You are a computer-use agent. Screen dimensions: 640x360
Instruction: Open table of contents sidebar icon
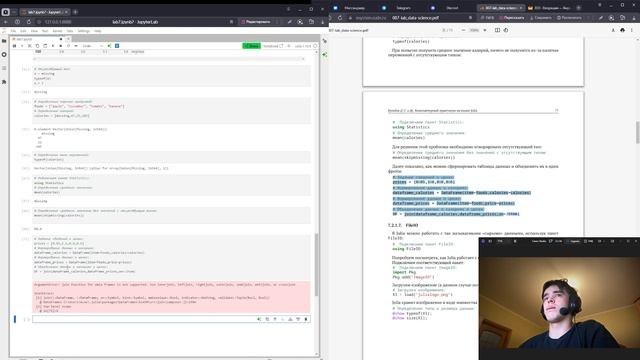[x=4, y=68]
